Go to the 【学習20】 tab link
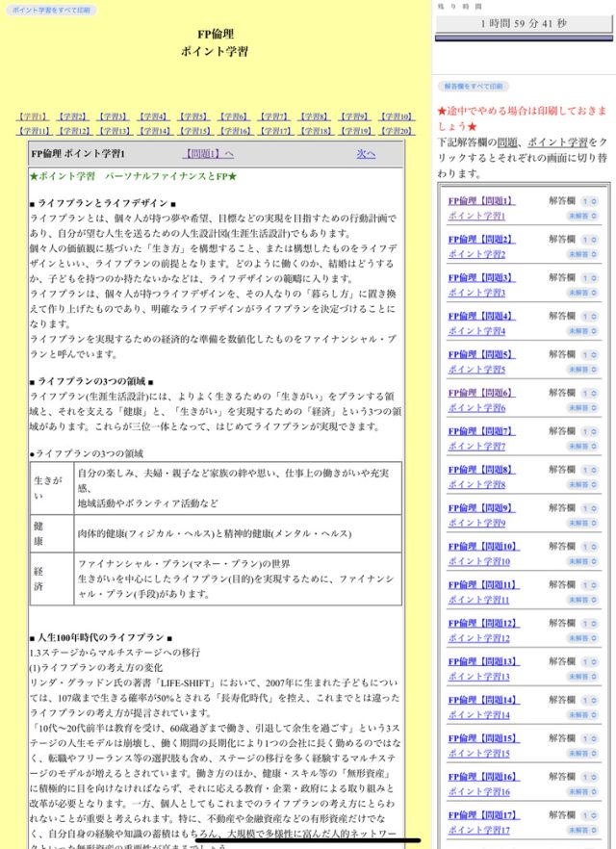Screen dimensions: 616x849 point(395,131)
